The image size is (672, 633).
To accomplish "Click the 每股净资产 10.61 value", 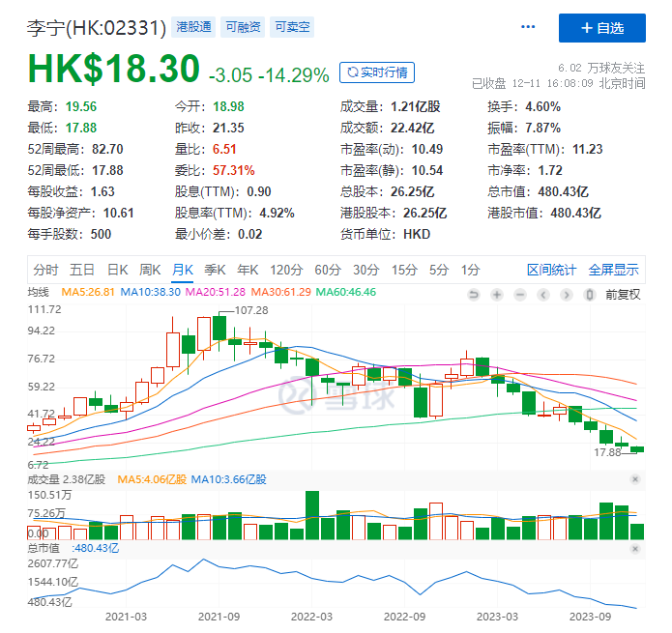I will pyautogui.click(x=119, y=213).
